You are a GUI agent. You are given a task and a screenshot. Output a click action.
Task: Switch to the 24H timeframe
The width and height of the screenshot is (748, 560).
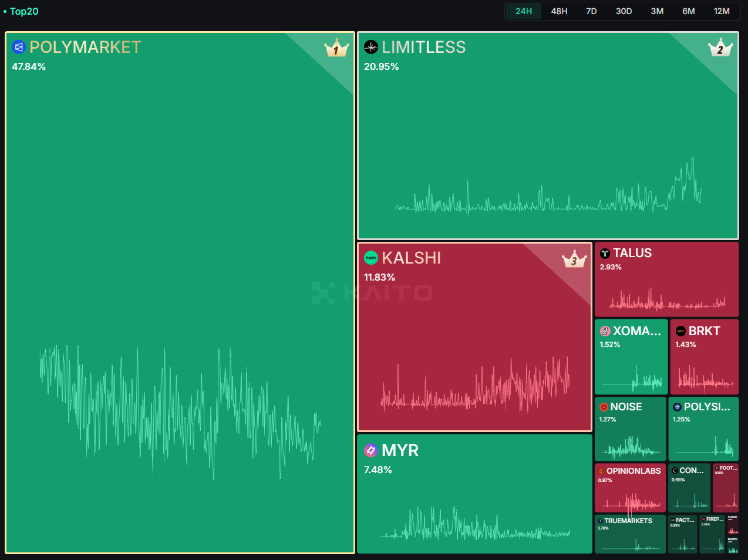click(524, 11)
